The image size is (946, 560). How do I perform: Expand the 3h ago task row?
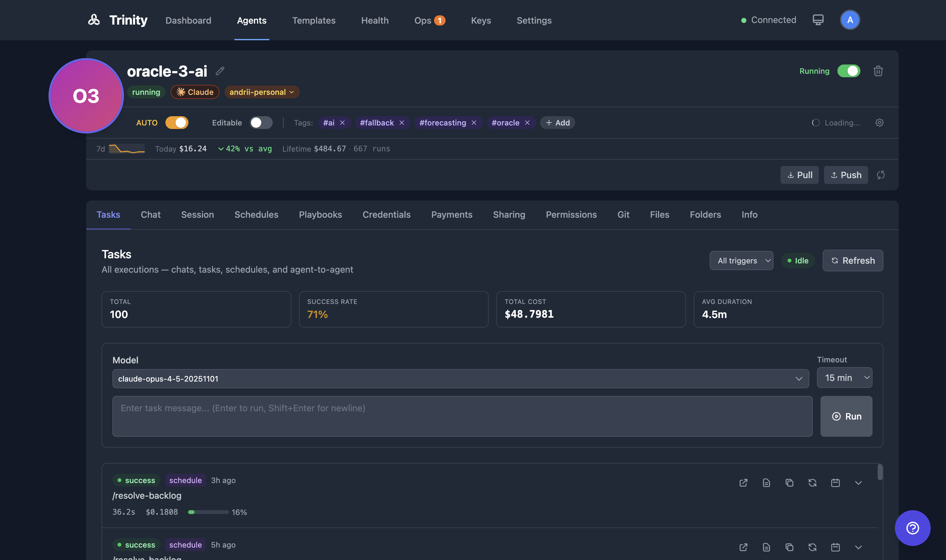coord(858,483)
